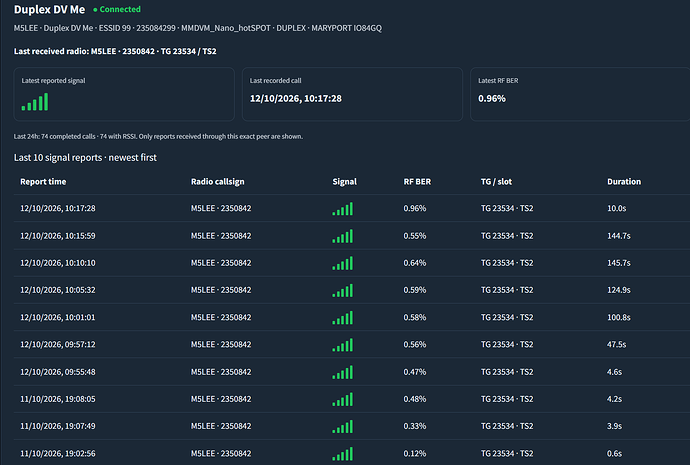Click the green Connected status indicator
Screen dimensions: 690x465
tap(117, 9)
